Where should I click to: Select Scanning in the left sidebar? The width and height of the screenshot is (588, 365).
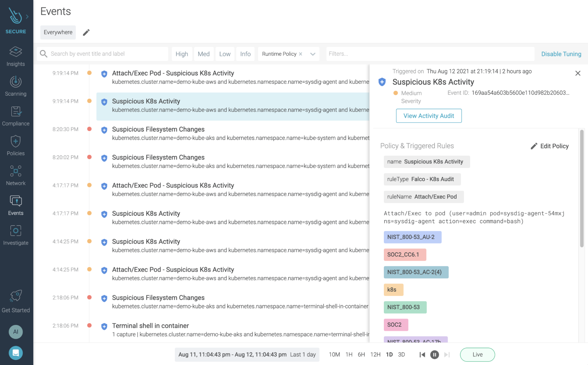coord(16,86)
